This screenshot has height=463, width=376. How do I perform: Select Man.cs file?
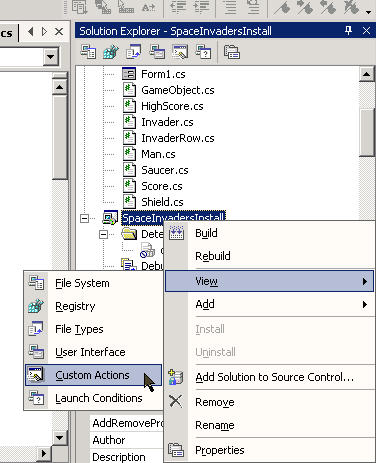click(158, 154)
